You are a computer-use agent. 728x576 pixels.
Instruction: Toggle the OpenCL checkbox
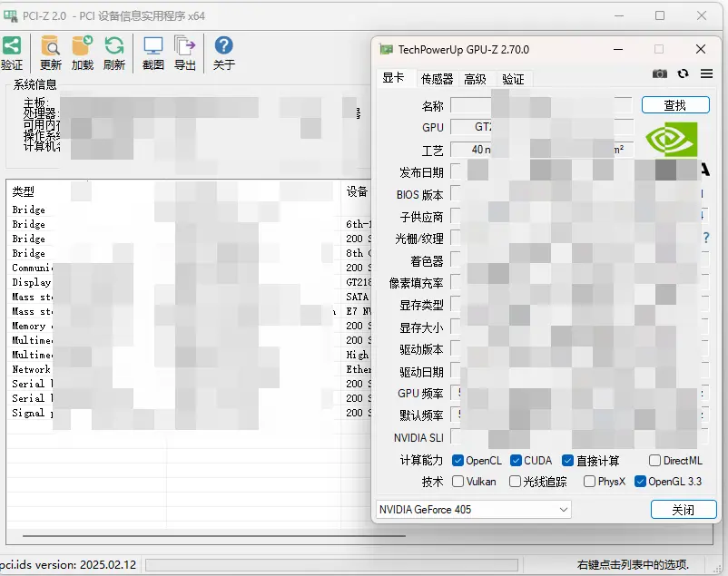[457, 461]
